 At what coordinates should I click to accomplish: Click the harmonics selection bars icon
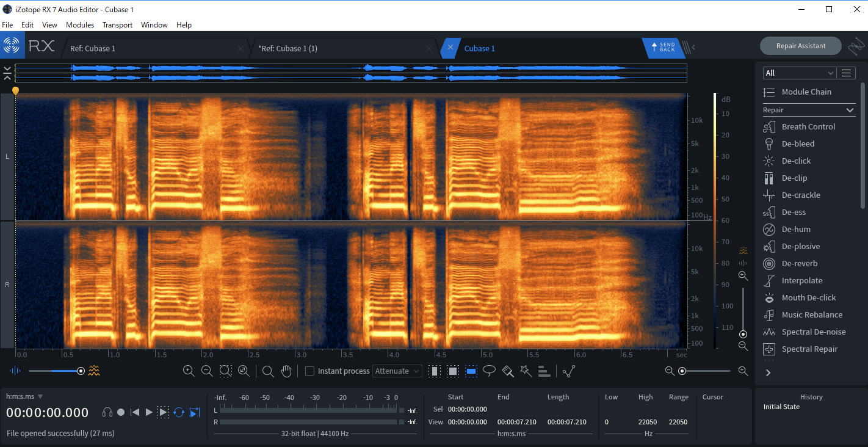[544, 371]
